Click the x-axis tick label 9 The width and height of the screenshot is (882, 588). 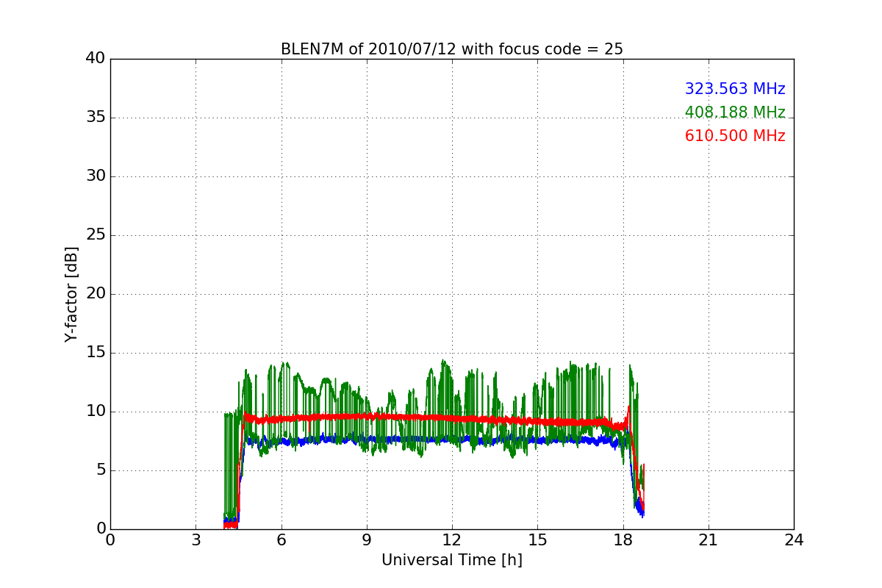click(x=366, y=540)
